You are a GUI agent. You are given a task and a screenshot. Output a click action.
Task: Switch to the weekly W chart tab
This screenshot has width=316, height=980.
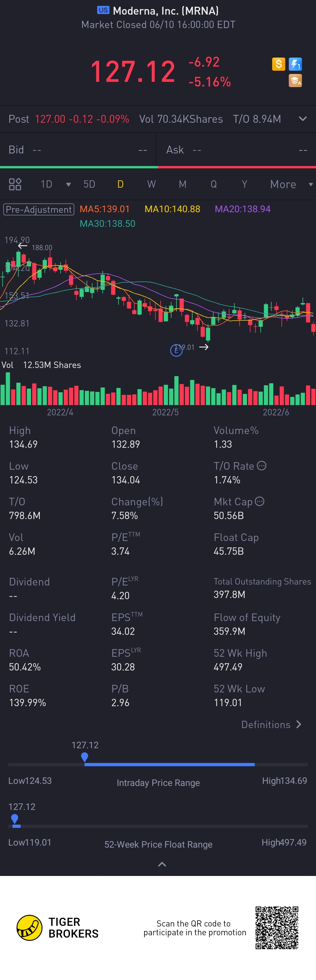[x=152, y=184]
